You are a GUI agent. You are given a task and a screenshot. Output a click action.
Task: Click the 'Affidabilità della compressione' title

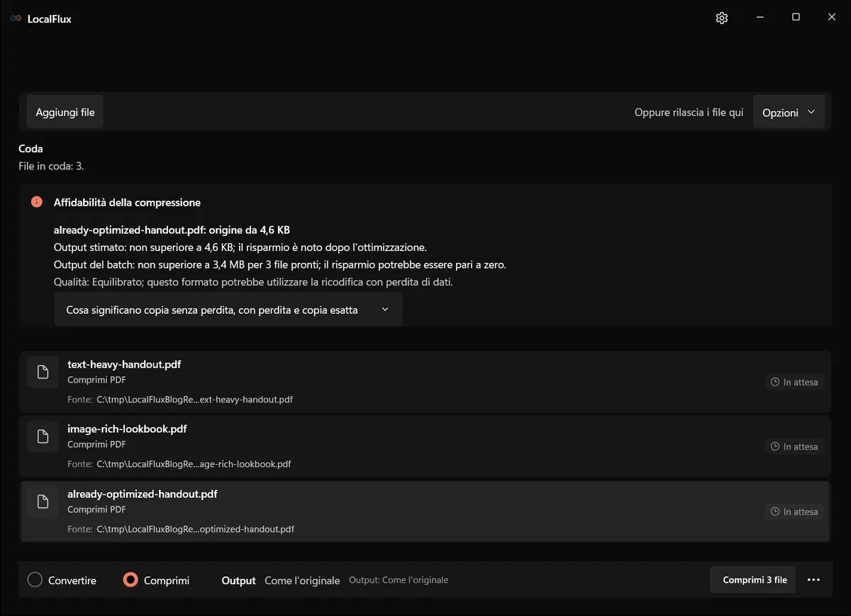(127, 202)
